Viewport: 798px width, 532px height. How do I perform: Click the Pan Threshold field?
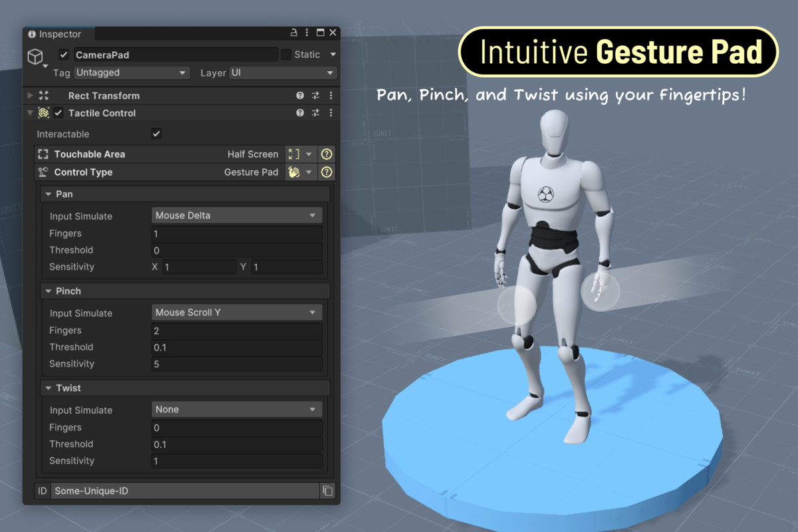(237, 250)
